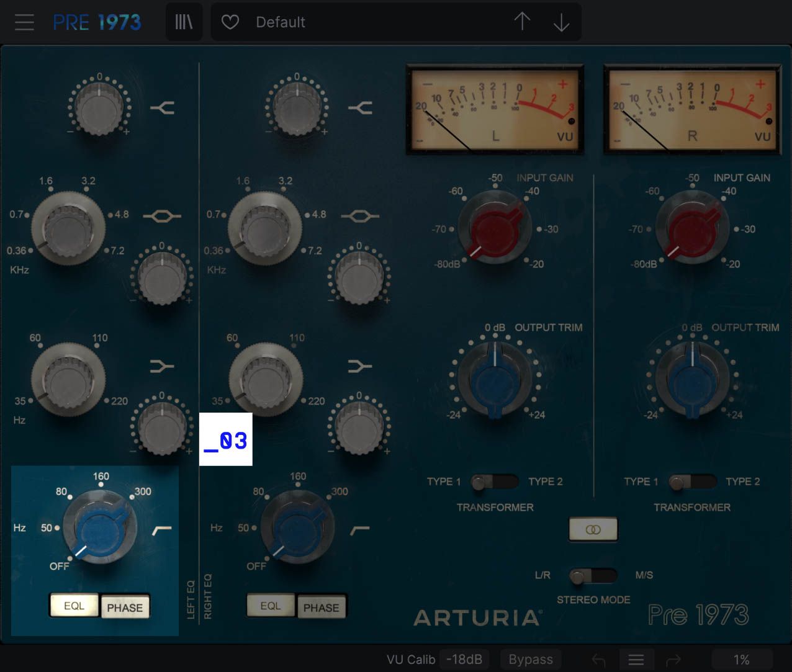This screenshot has height=672, width=792.
Task: Click the right R VU meter
Action: coord(692,109)
